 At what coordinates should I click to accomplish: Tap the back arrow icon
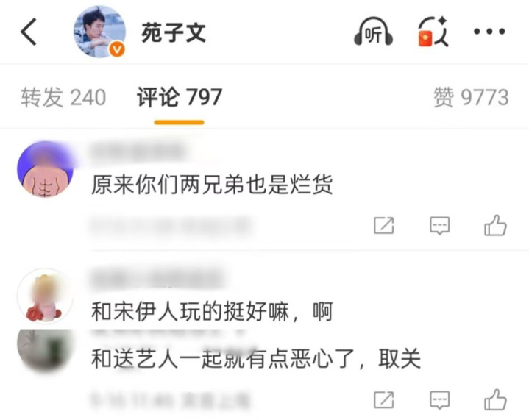pos(29,32)
